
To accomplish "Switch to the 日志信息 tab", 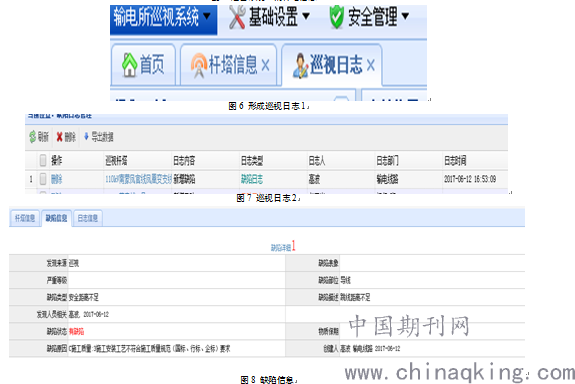I will tap(88, 219).
